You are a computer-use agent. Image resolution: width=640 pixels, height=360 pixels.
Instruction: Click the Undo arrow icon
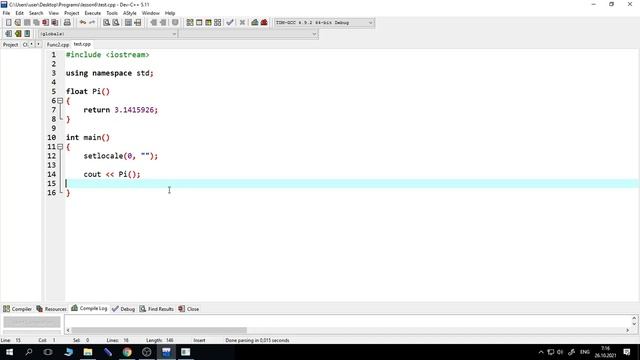[x=83, y=23]
